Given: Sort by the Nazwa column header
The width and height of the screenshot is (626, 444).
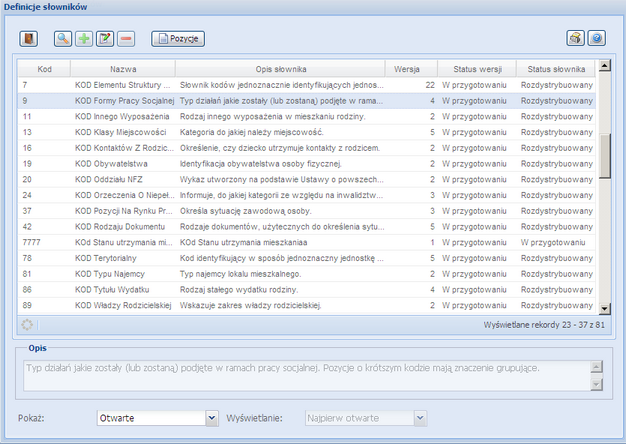Looking at the screenshot, I should [x=123, y=69].
